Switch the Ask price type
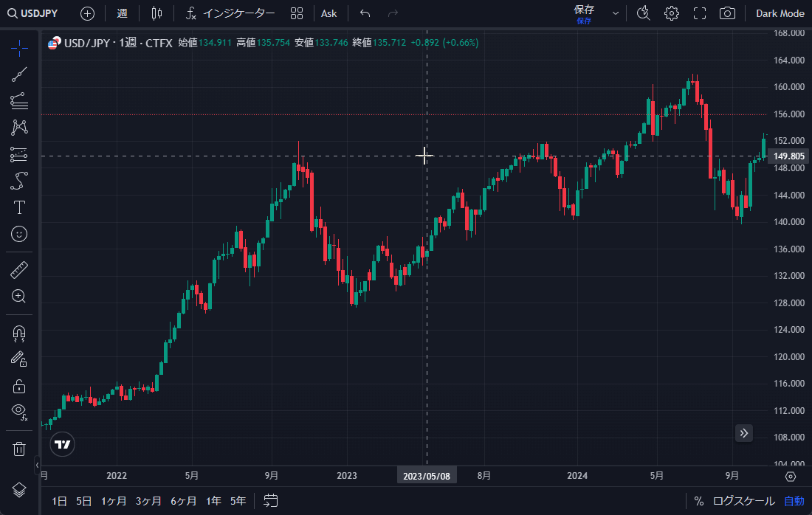The width and height of the screenshot is (812, 515). (x=328, y=13)
